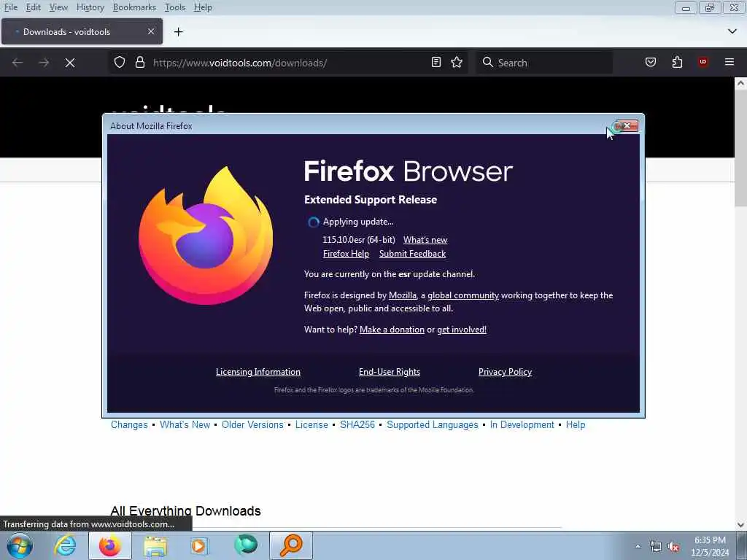Open the green globe taskbar app
747x560 pixels.
click(246, 545)
